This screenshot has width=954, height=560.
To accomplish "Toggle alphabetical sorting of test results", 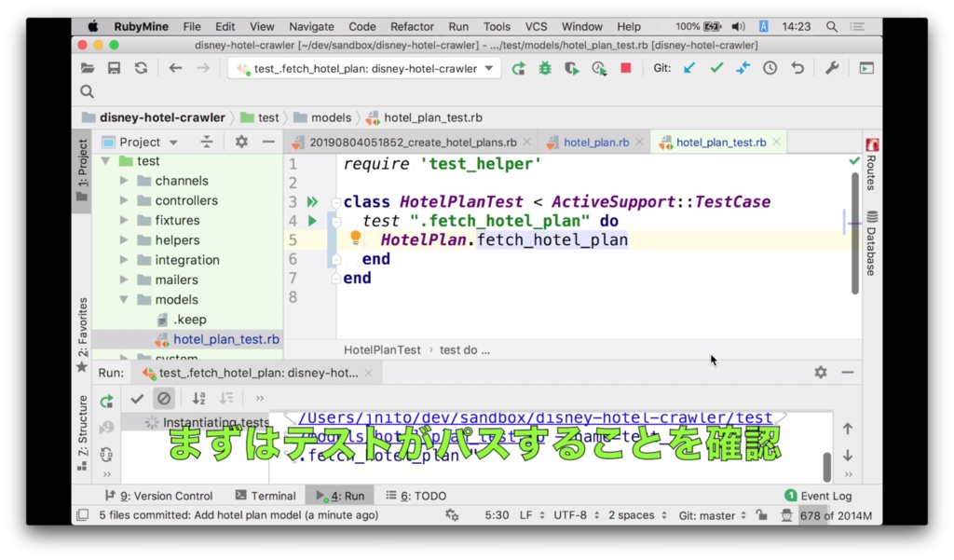I will (198, 399).
